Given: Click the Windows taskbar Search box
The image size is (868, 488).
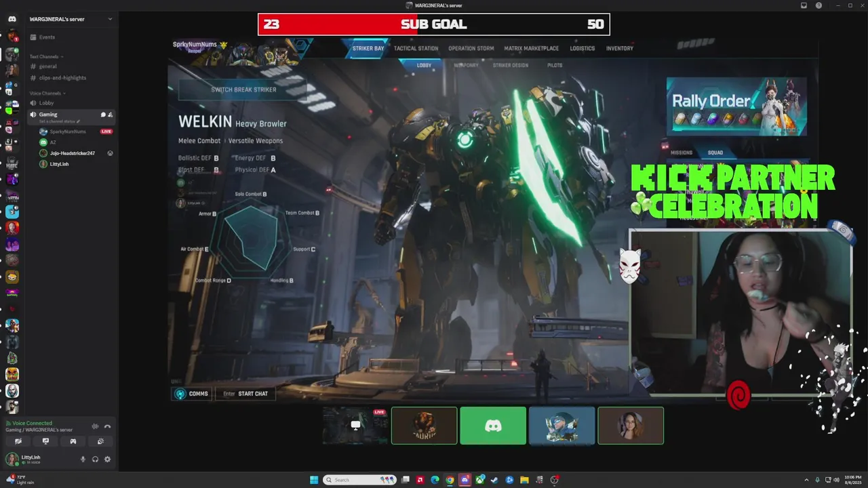Looking at the screenshot, I should [360, 480].
